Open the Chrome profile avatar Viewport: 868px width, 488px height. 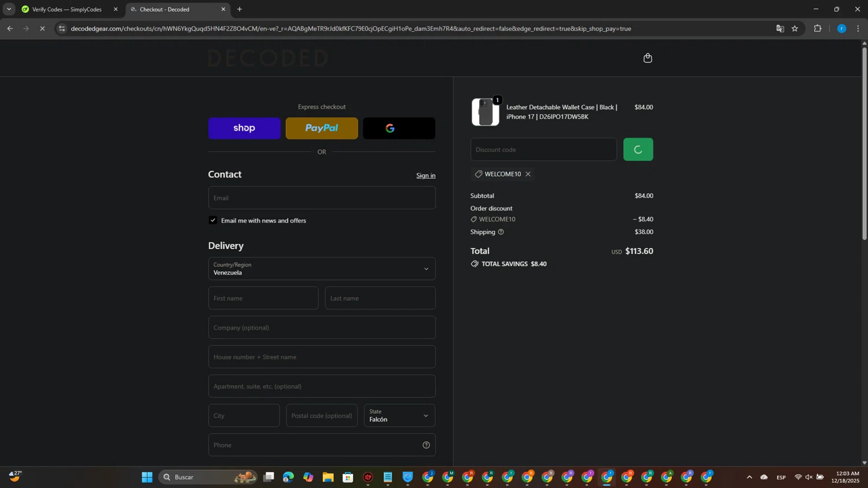(842, 28)
